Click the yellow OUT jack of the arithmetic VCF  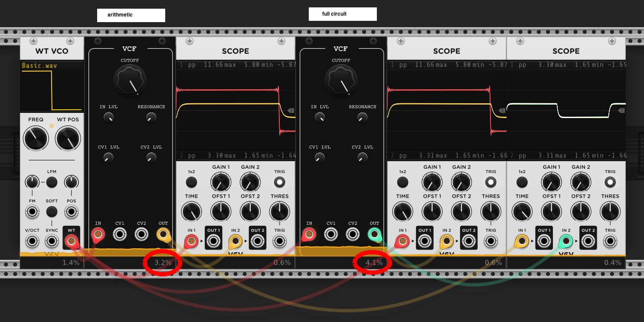163,234
